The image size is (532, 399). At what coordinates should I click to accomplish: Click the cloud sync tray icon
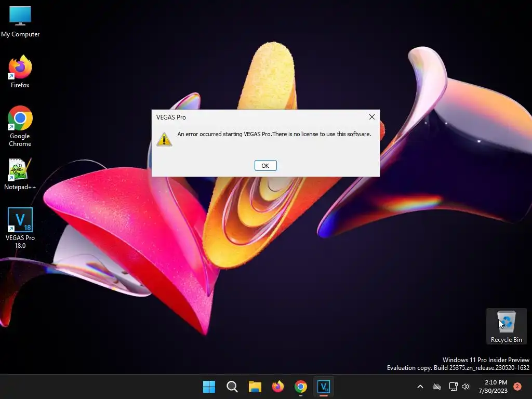437,387
